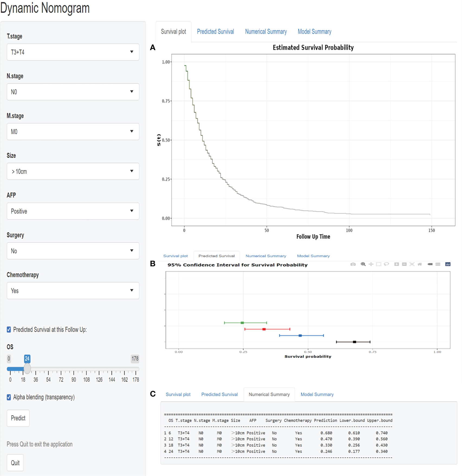Choose the Lasso Select tool
462x476 pixels.
click(386, 264)
